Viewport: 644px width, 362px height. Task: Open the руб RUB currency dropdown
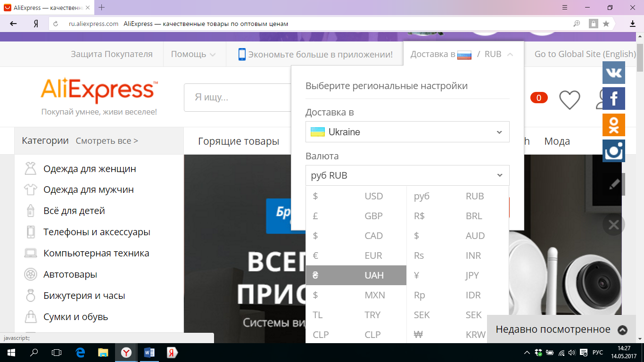(x=407, y=175)
